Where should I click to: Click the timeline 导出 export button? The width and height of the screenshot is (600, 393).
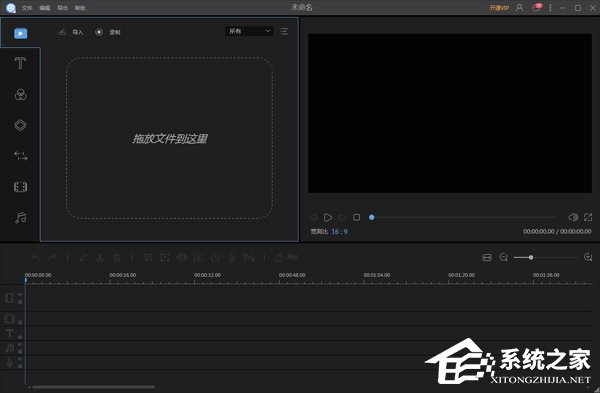(287, 258)
